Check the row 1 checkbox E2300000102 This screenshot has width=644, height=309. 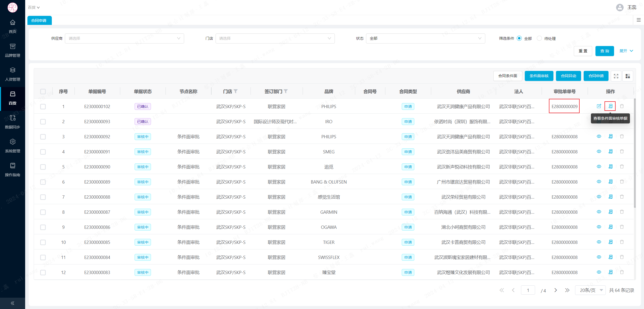click(x=43, y=107)
